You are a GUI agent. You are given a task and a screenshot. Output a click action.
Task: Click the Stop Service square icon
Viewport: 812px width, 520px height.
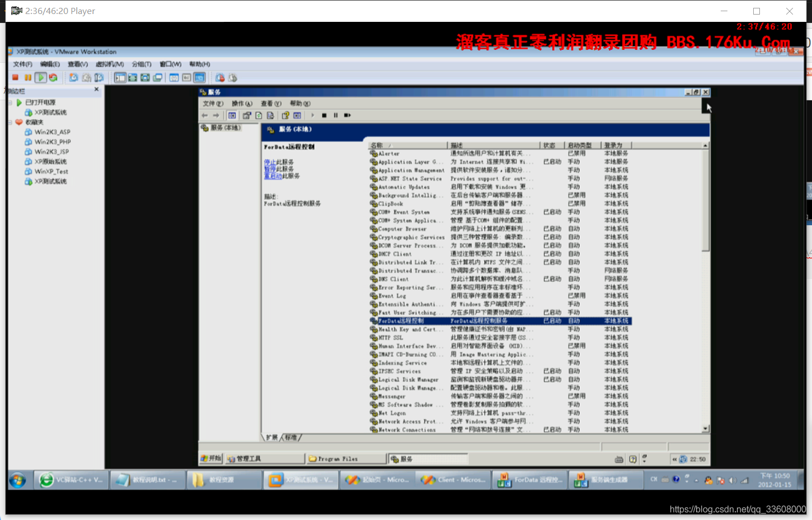tap(324, 115)
